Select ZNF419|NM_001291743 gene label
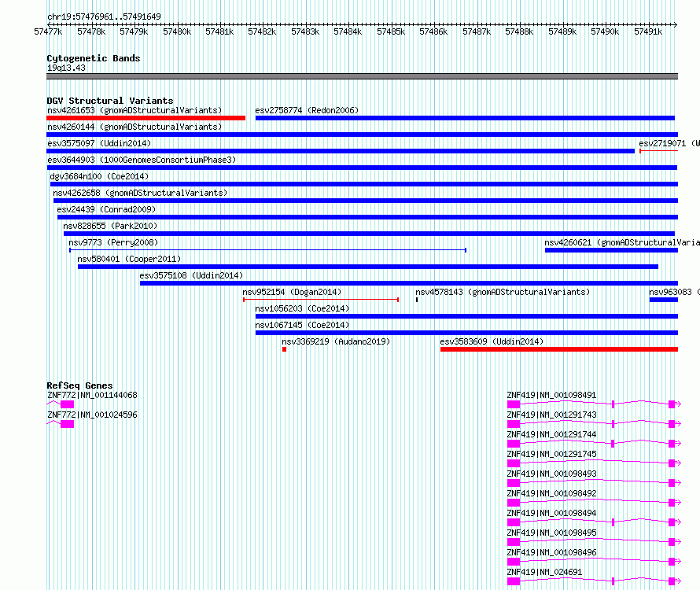This screenshot has width=700, height=590. pos(552,415)
